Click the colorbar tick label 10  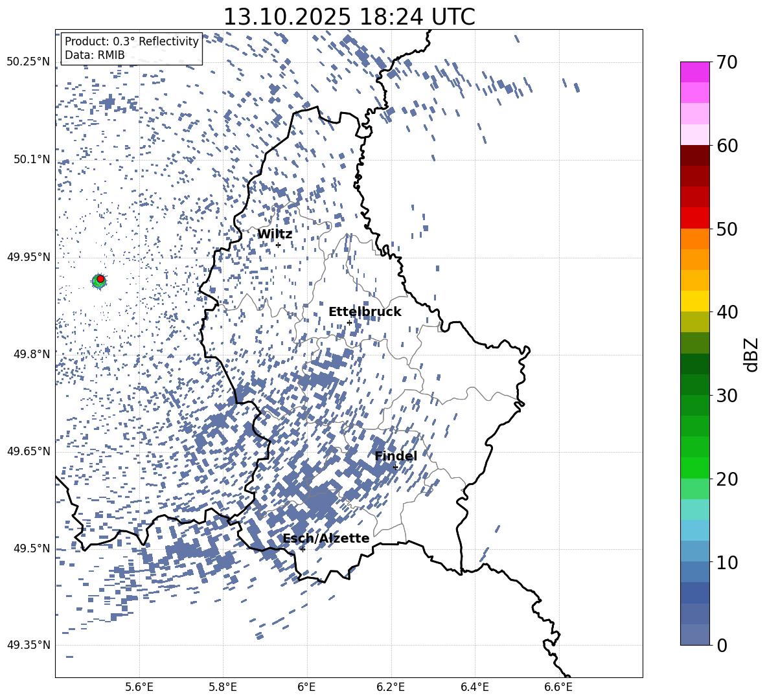727,562
